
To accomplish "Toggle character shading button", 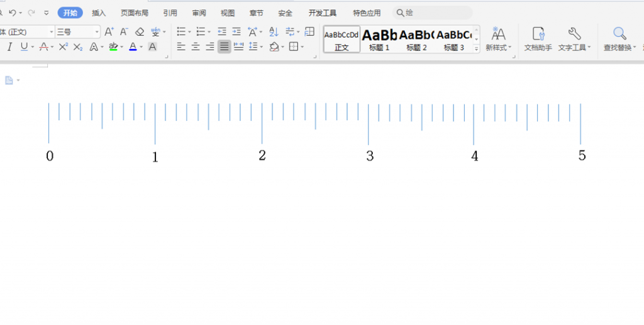I will [x=152, y=47].
